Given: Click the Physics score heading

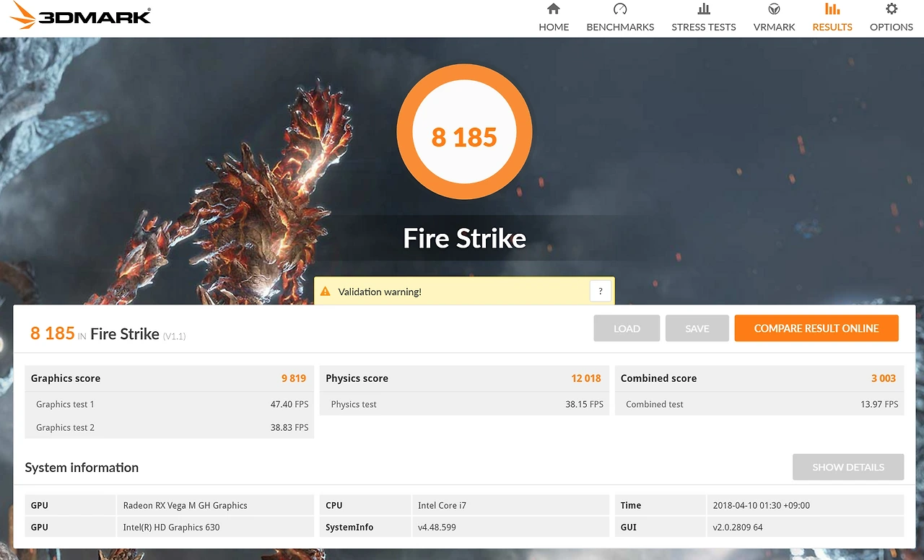Looking at the screenshot, I should coord(357,378).
